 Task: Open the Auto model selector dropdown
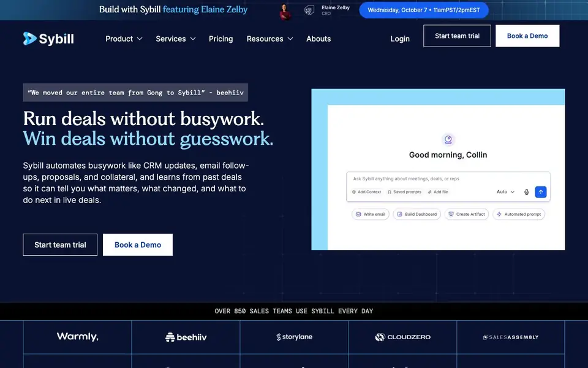(x=505, y=192)
